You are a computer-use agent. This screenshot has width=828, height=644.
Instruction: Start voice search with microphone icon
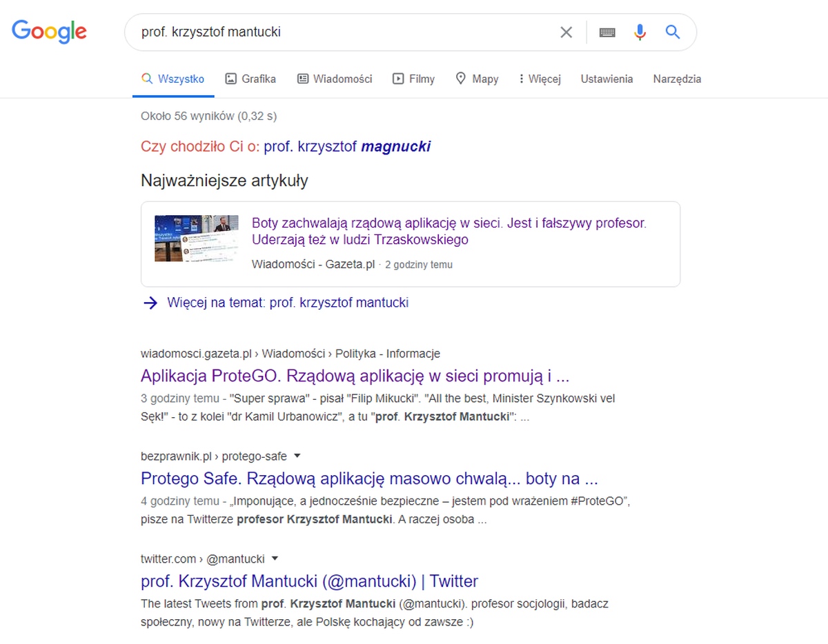pos(640,32)
